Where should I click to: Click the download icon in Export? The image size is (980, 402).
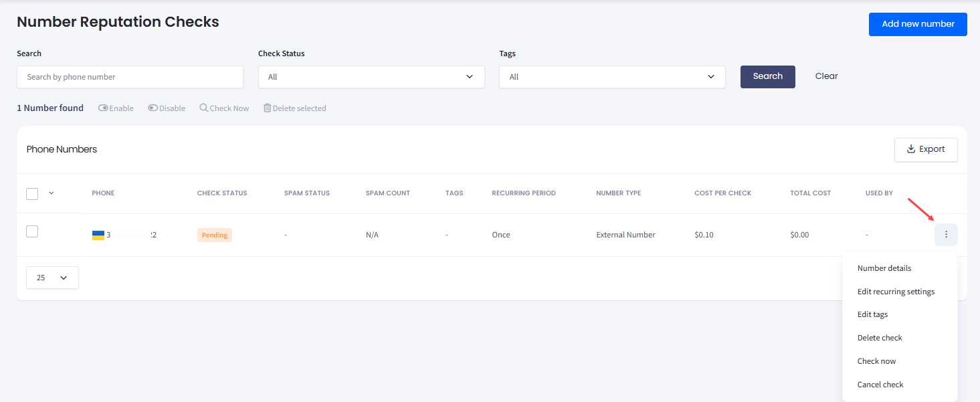click(x=910, y=149)
